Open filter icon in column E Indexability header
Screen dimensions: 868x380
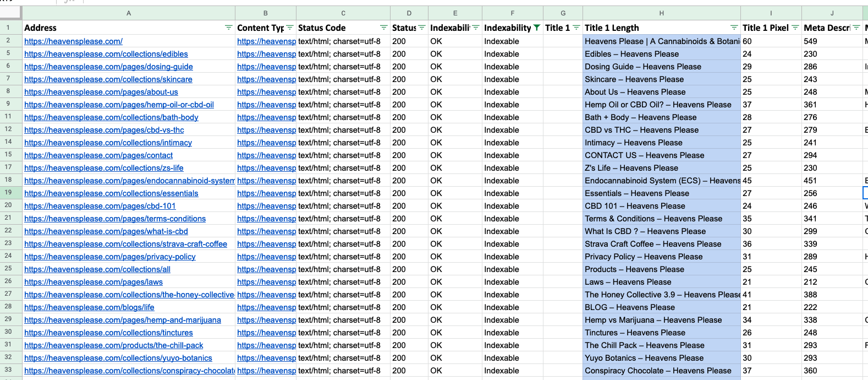pyautogui.click(x=476, y=28)
